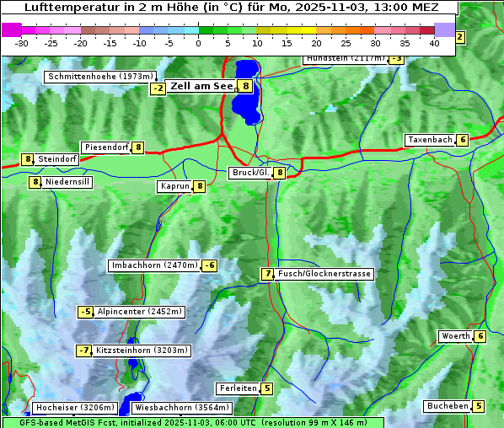Click the lavender above 40 legend swatch
The image size is (504, 428).
pos(444,29)
